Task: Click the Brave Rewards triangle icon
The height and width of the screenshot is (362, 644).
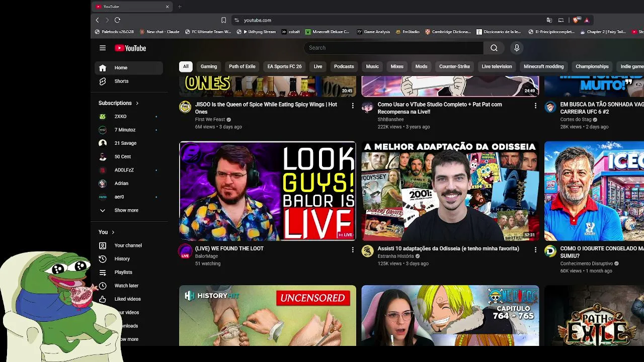Action: [x=587, y=20]
